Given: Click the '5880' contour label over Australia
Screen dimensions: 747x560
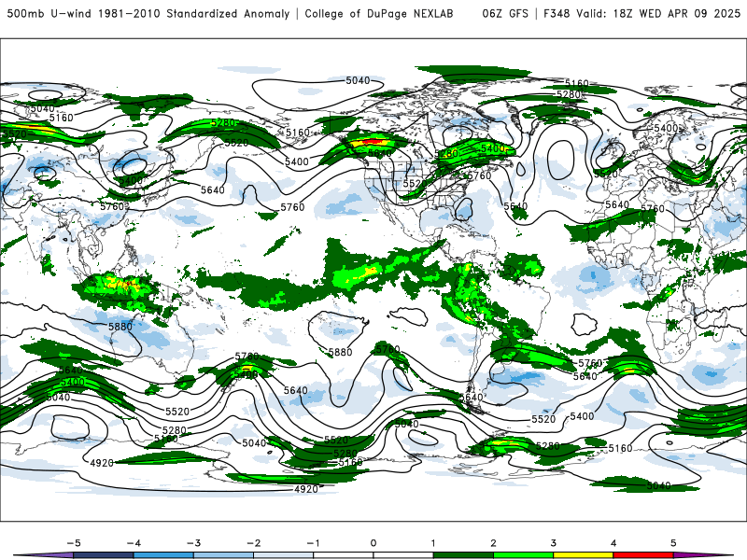Looking at the screenshot, I should (120, 327).
